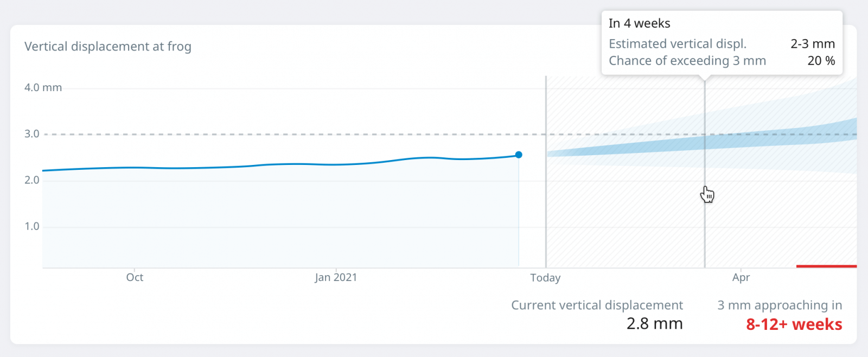The width and height of the screenshot is (868, 357).
Task: Click the blue endpoint dot on the displacement line
Action: [x=519, y=155]
